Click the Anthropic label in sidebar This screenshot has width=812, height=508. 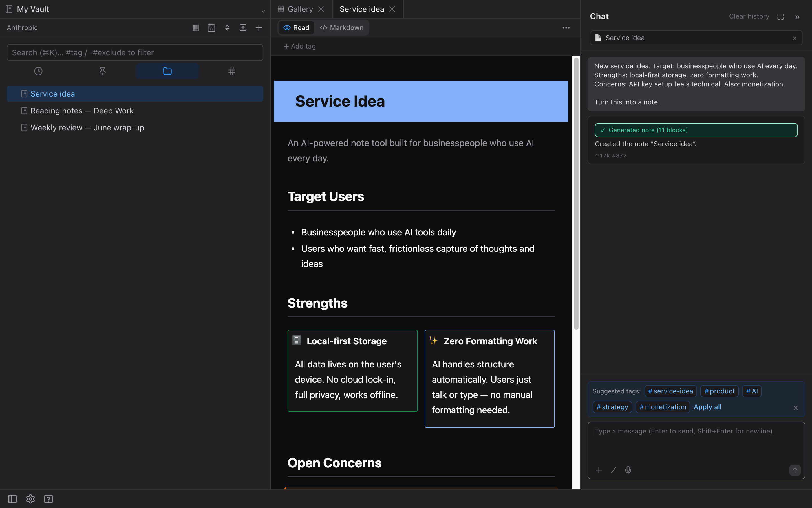[22, 28]
